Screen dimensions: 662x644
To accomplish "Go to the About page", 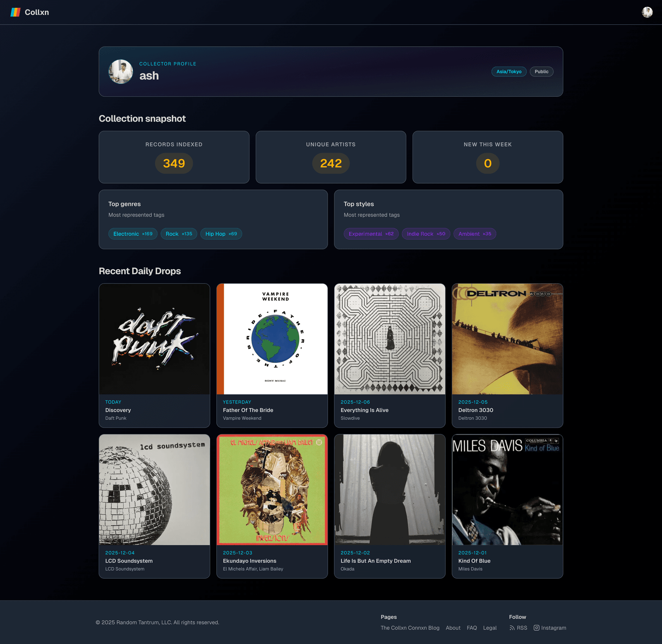I will (x=453, y=627).
